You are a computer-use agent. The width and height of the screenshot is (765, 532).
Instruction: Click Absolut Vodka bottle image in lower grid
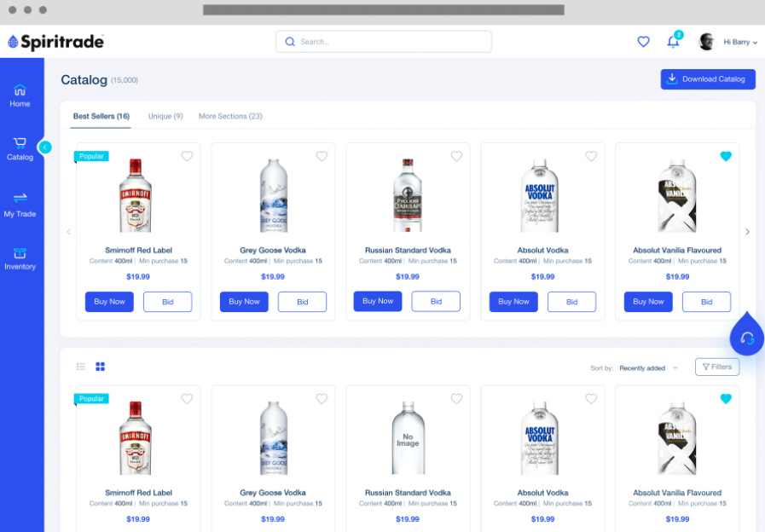point(540,438)
